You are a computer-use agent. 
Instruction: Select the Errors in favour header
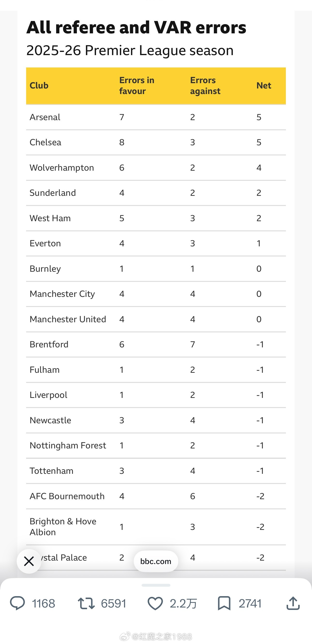click(137, 86)
